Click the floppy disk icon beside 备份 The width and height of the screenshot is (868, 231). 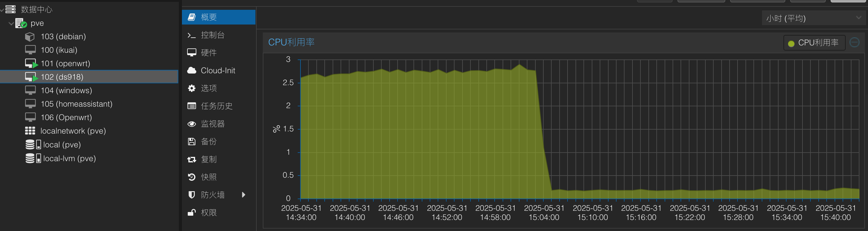click(x=192, y=142)
